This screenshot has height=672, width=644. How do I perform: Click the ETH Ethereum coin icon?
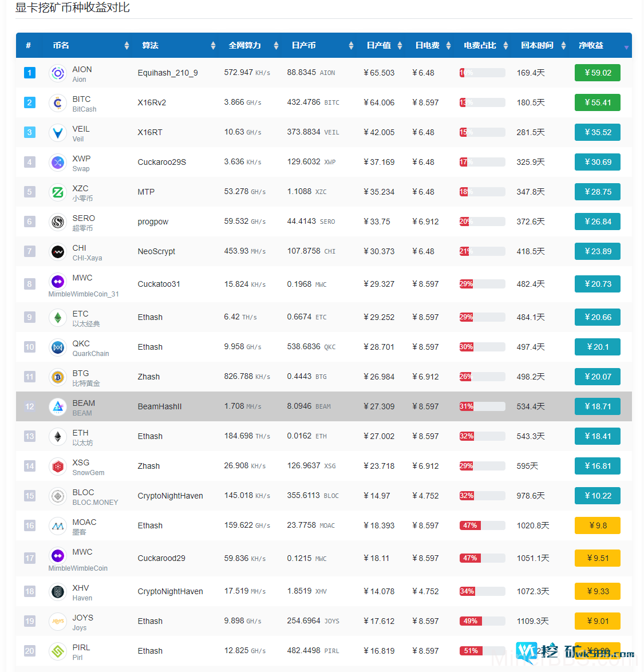pyautogui.click(x=58, y=437)
